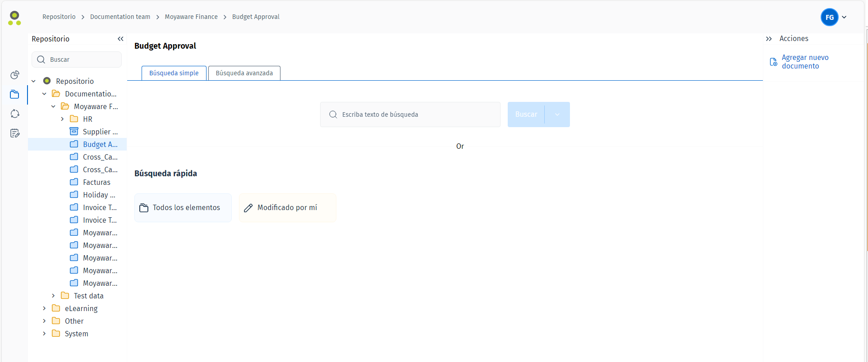Click the Other folder icon
The image size is (868, 362).
[x=56, y=321]
